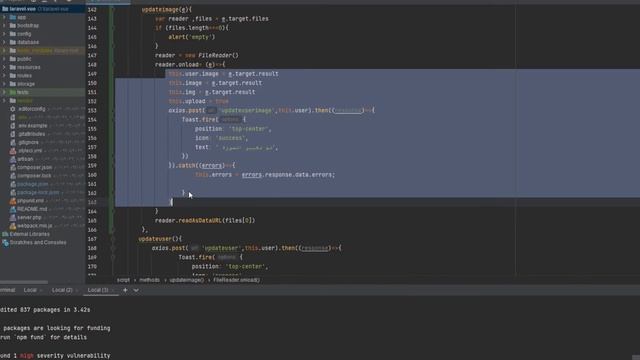The width and height of the screenshot is (640, 360).
Task: Click the .styleci.yml file icon
Action: (13, 151)
